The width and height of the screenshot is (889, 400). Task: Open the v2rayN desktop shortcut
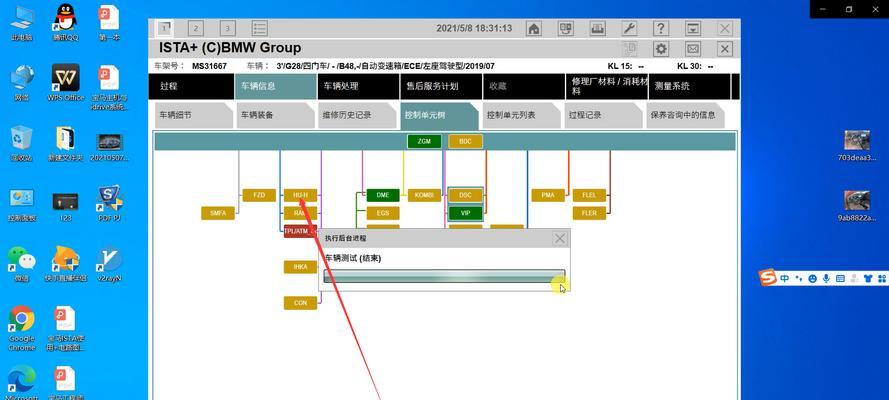[109, 264]
